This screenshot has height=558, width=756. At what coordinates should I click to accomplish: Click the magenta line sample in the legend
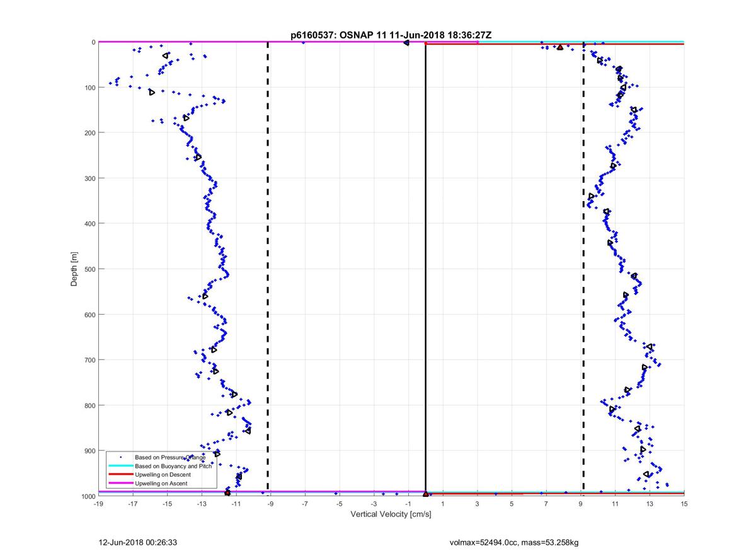click(x=120, y=483)
